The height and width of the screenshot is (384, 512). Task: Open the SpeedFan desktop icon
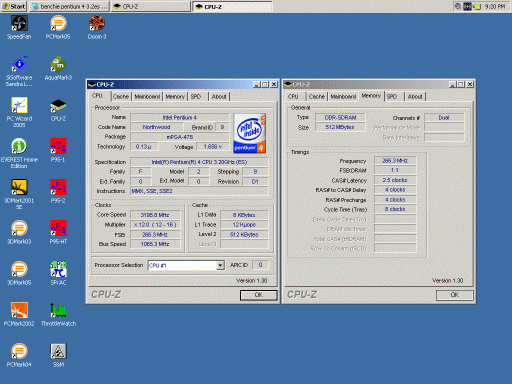pyautogui.click(x=19, y=27)
